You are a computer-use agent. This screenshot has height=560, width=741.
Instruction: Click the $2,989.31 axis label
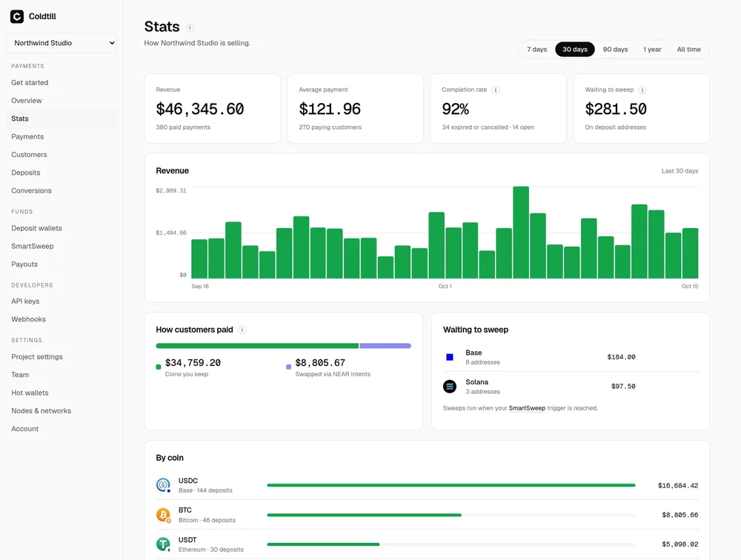point(171,190)
